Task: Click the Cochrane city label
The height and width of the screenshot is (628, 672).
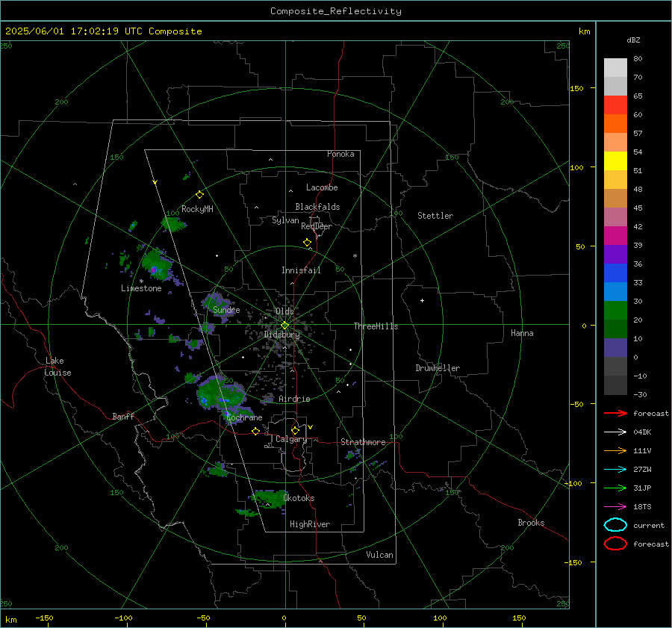Action: coord(244,417)
